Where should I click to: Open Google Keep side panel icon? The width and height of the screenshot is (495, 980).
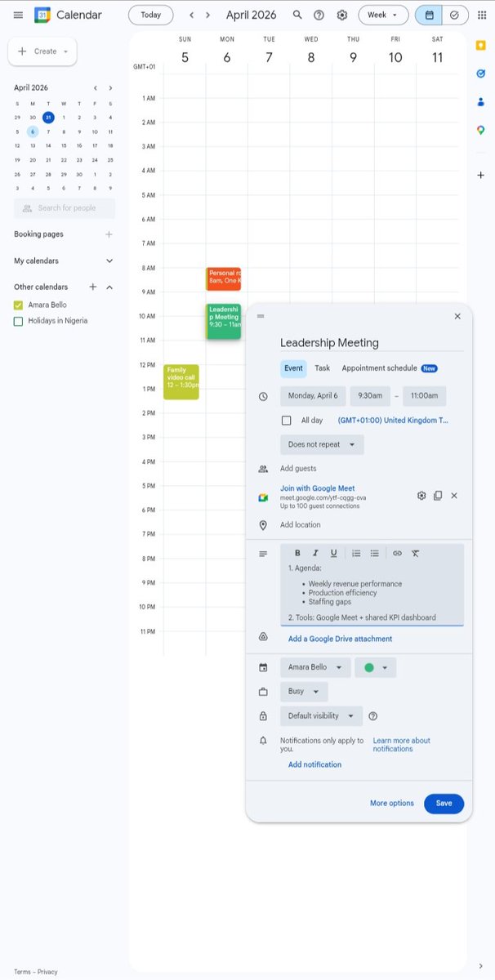point(481,46)
